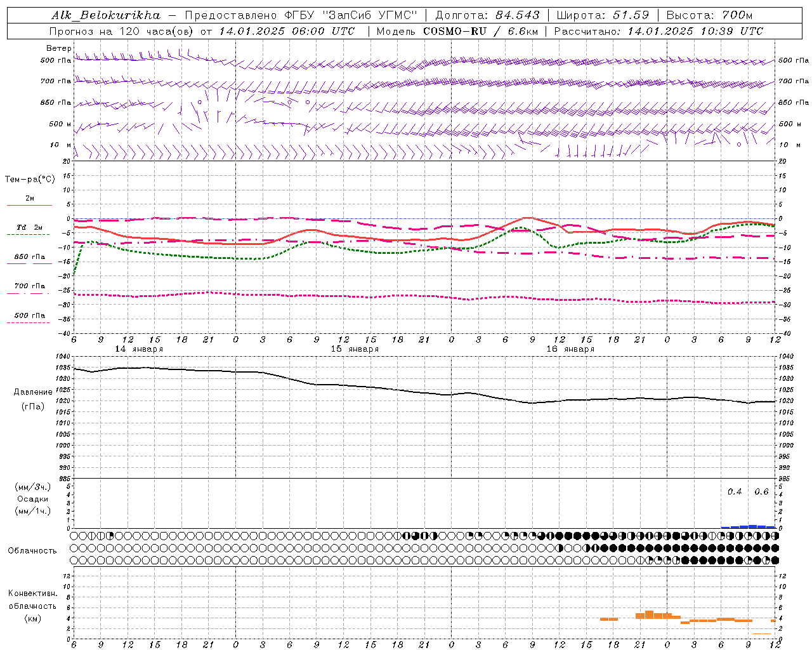Click the Облачность row label
812x650 pixels.
(x=32, y=551)
